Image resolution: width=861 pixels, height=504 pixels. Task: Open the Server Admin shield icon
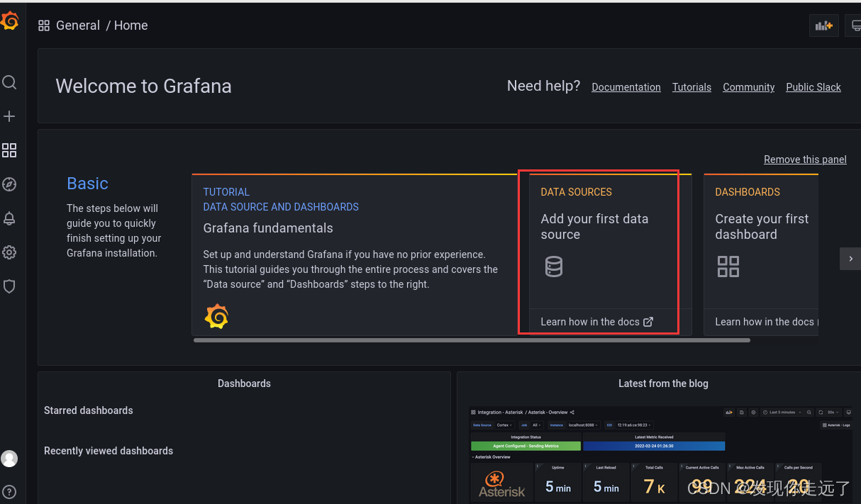coord(9,286)
